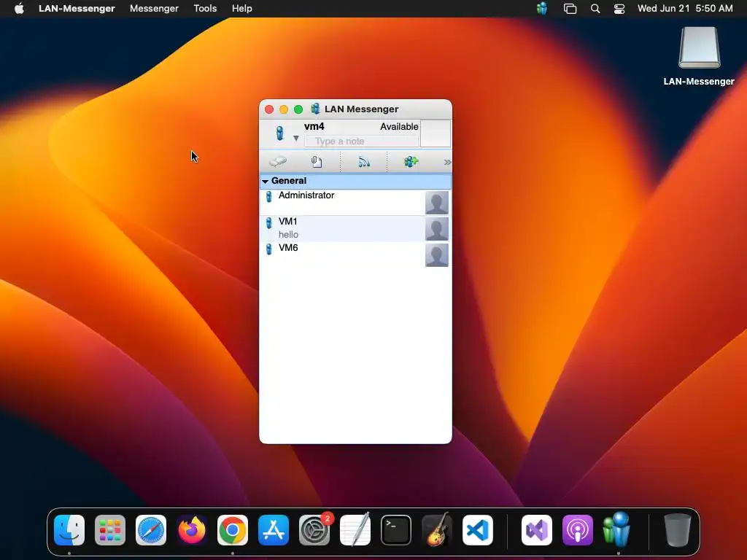The width and height of the screenshot is (747, 560).
Task: Expand the toolbar overflow chevron
Action: point(447,163)
